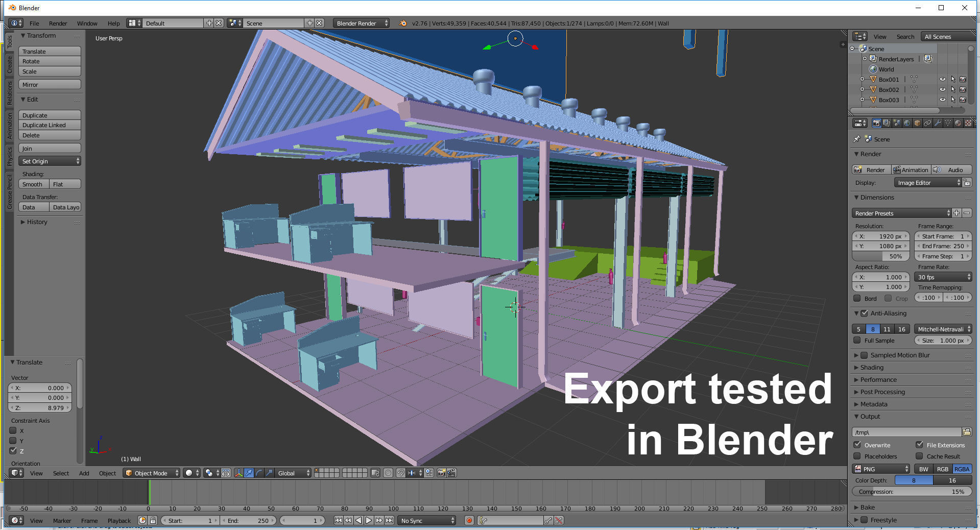The width and height of the screenshot is (980, 530).
Task: Uncheck the Overwrite output option
Action: 857,445
